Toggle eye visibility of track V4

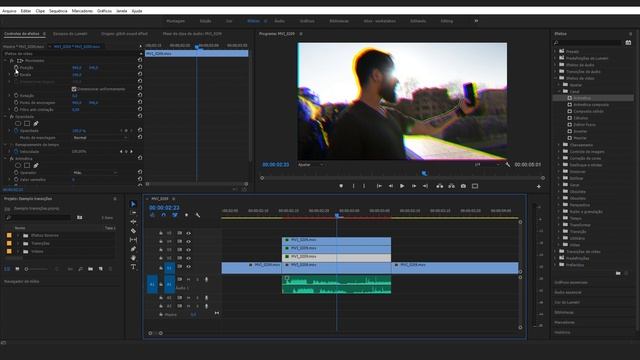point(189,241)
